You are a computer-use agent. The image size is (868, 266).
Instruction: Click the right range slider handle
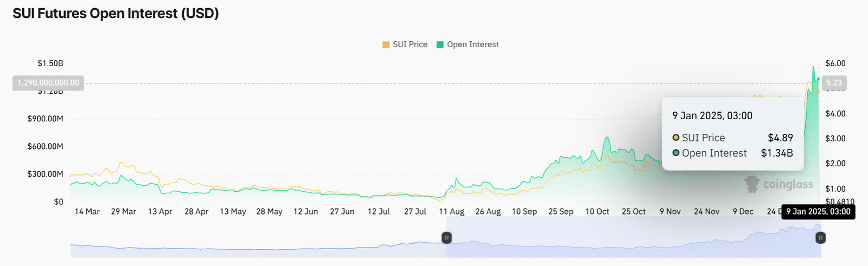pos(821,237)
